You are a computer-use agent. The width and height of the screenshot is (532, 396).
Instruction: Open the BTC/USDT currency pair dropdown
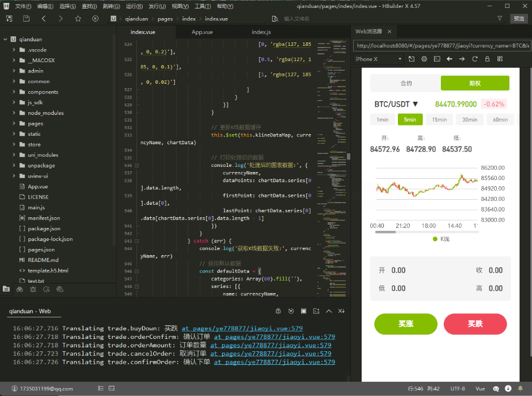[x=396, y=104]
